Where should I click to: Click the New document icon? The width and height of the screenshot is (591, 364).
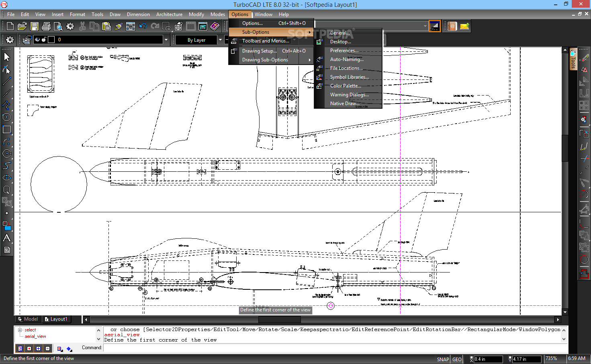tap(10, 26)
